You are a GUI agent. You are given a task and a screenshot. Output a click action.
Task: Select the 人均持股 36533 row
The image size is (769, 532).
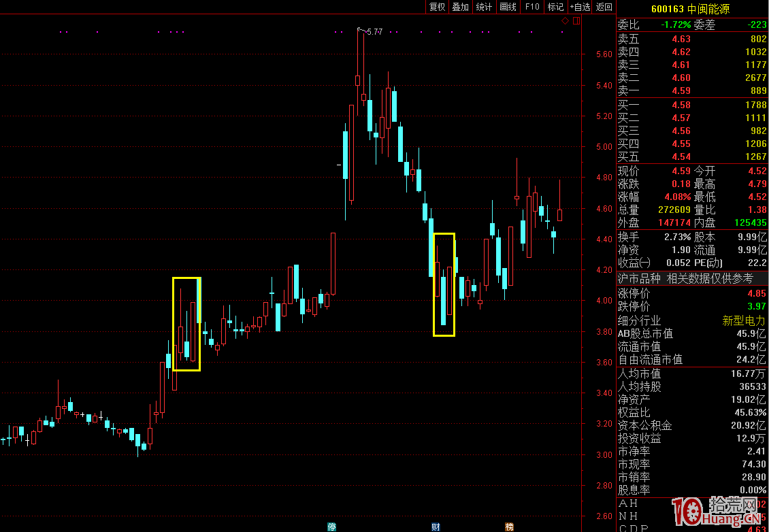tap(692, 387)
